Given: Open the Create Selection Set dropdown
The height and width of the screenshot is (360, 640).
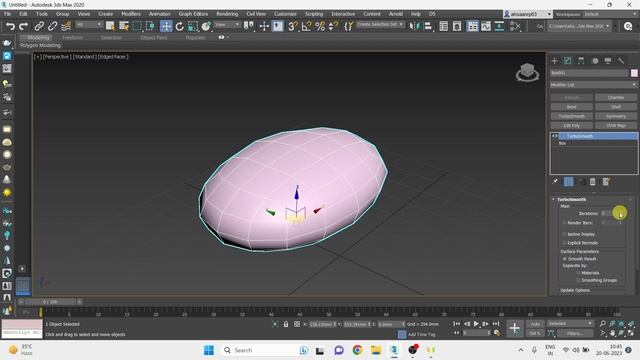Looking at the screenshot, I should pyautogui.click(x=380, y=24).
